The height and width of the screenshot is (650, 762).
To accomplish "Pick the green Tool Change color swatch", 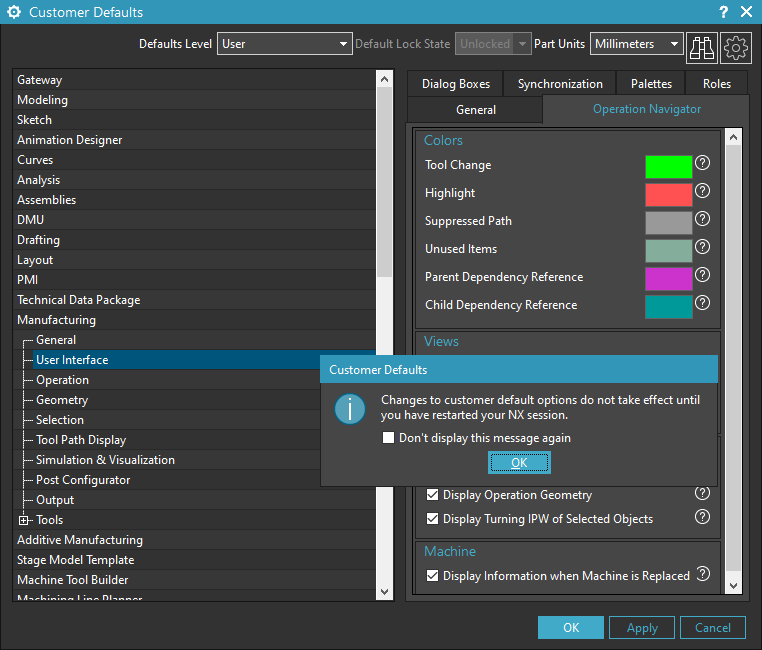I will [x=669, y=167].
